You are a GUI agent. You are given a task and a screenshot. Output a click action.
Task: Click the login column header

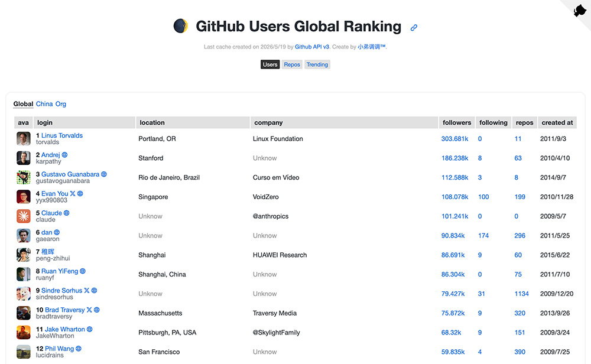(x=84, y=122)
